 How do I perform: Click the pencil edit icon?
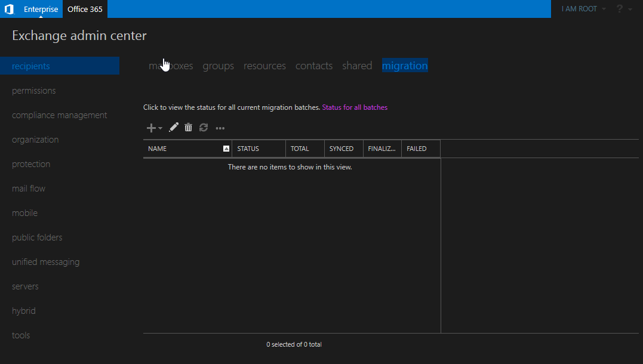click(x=174, y=127)
